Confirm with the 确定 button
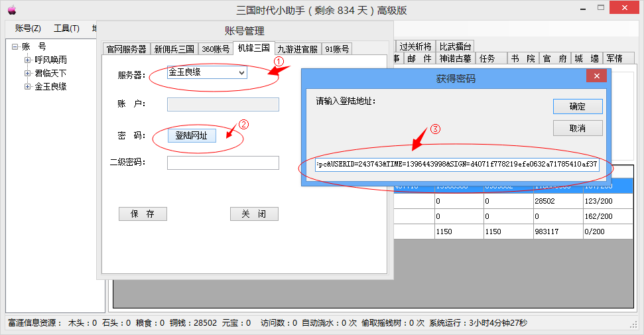 (x=577, y=106)
